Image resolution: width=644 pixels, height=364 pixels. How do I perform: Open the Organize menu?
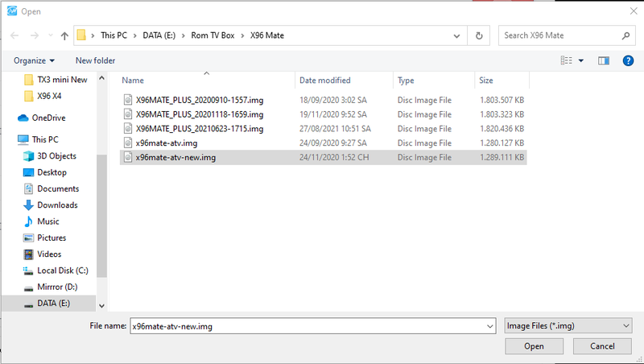click(34, 60)
